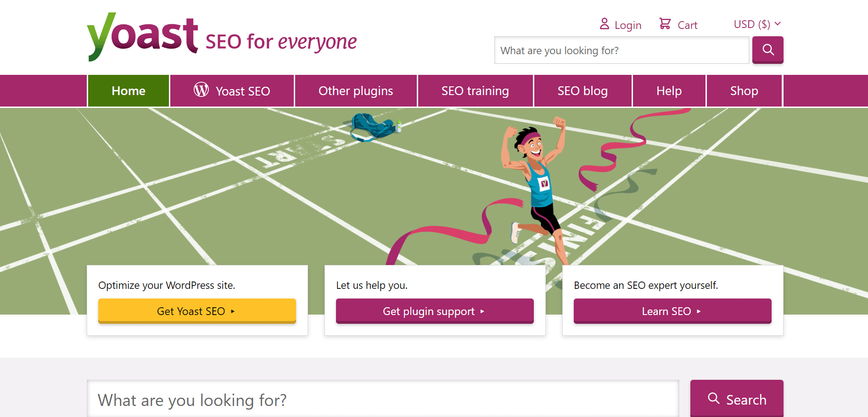Viewport: 868px width, 417px height.
Task: Navigate to SEO training
Action: click(475, 91)
